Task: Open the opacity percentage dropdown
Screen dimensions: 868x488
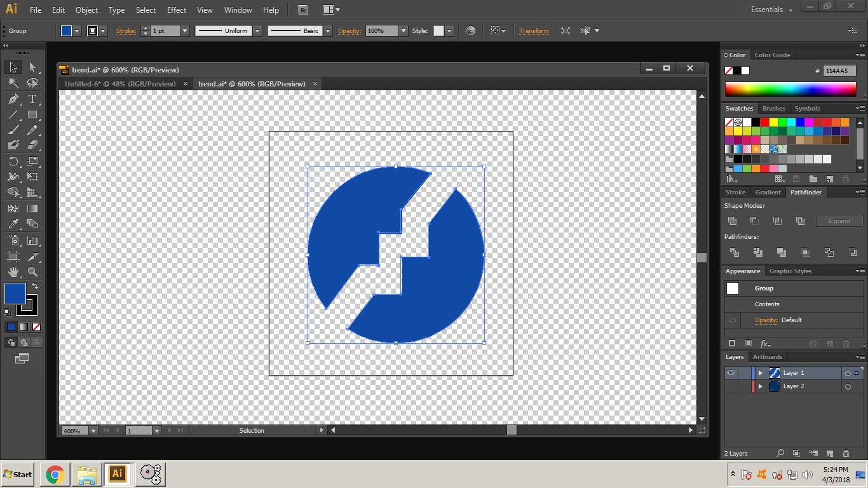Action: (403, 30)
